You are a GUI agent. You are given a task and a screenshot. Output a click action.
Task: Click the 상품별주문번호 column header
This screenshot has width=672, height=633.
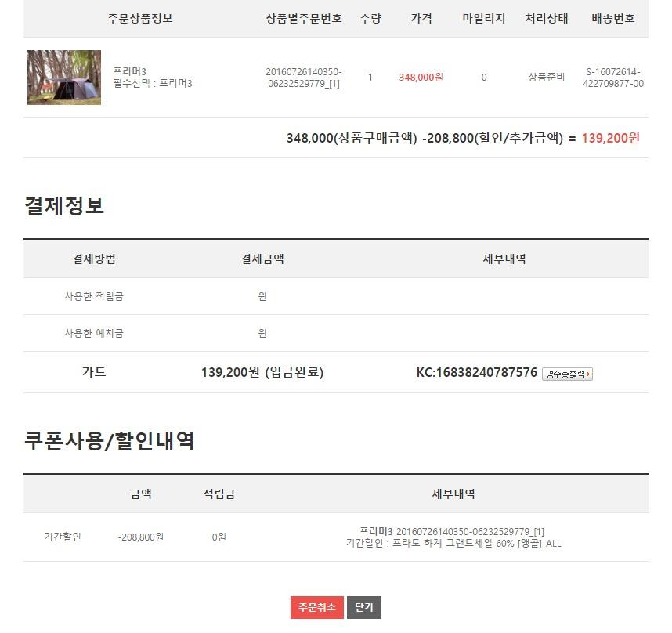click(304, 19)
